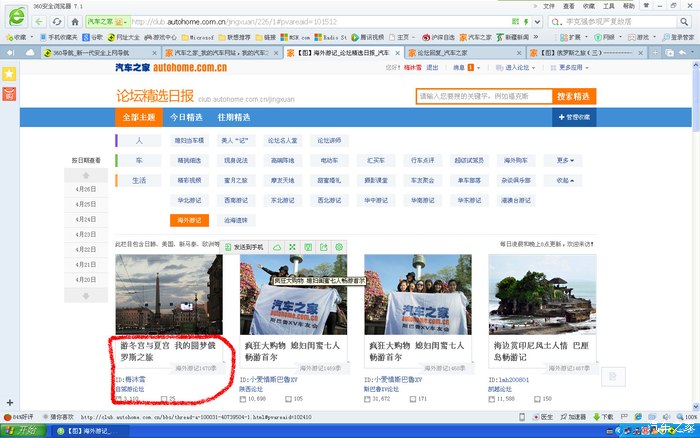Viewport: 700px width, 438px height.
Task: Click the Windows 开始 start button
Action: (x=22, y=430)
